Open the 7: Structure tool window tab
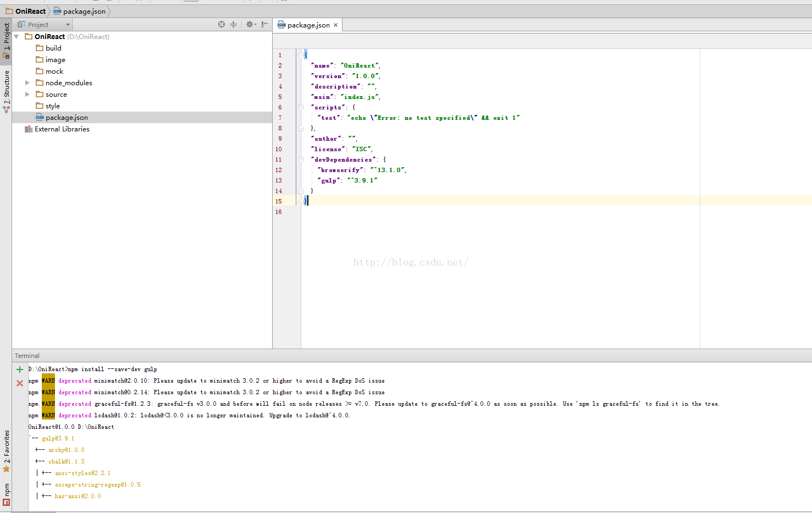This screenshot has height=513, width=812. point(6,91)
